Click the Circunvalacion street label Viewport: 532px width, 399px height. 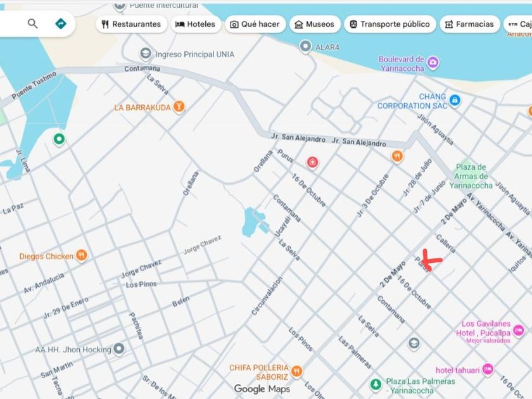[267, 296]
